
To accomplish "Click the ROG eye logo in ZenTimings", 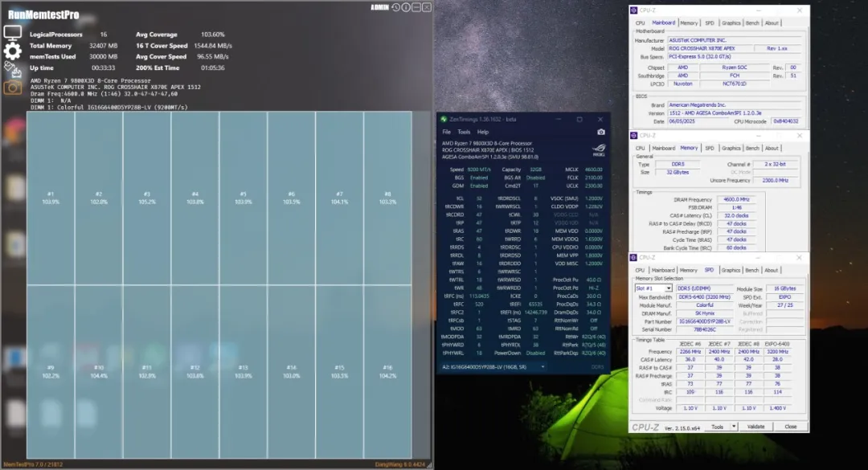I will coord(598,149).
